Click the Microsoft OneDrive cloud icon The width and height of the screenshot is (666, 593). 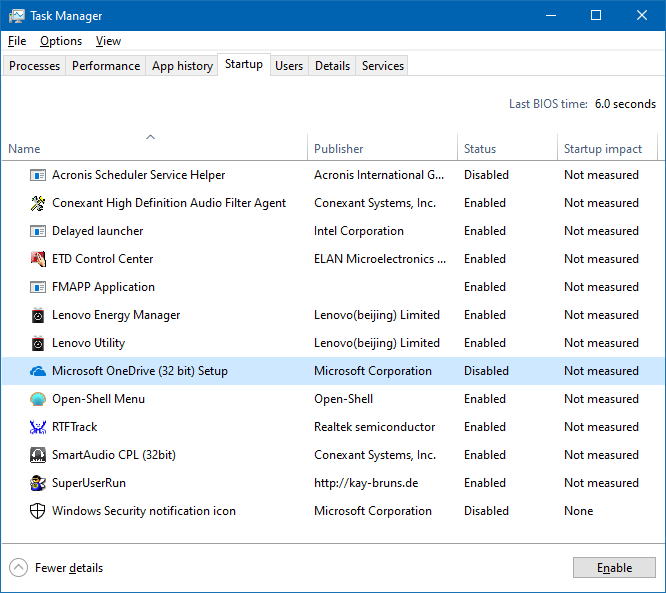pos(38,371)
